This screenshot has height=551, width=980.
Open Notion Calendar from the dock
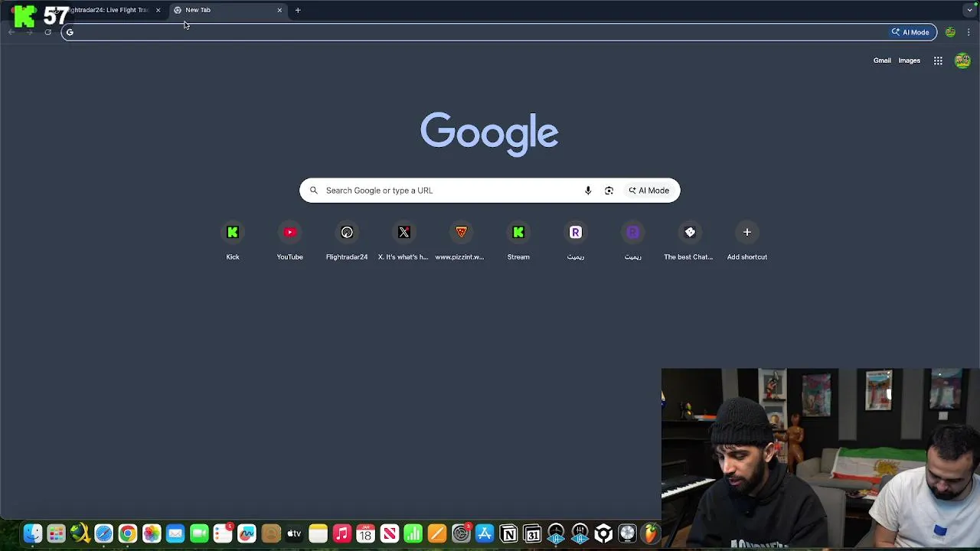[x=532, y=533]
